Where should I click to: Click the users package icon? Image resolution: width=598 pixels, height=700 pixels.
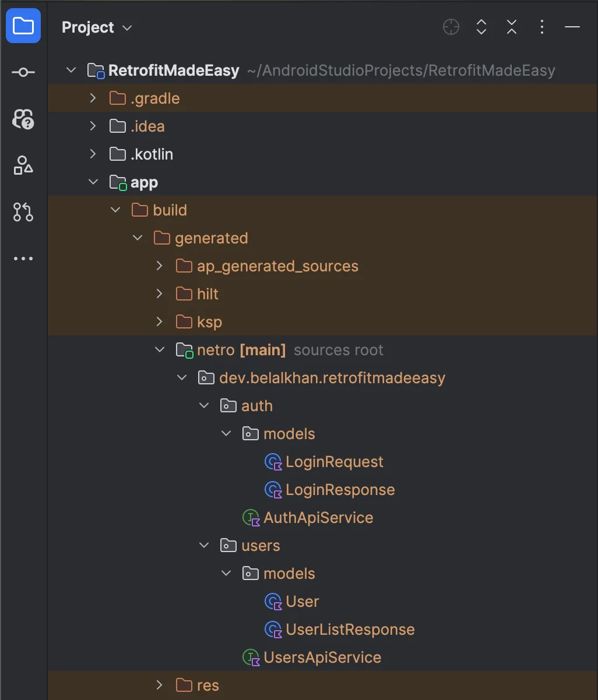click(x=228, y=546)
